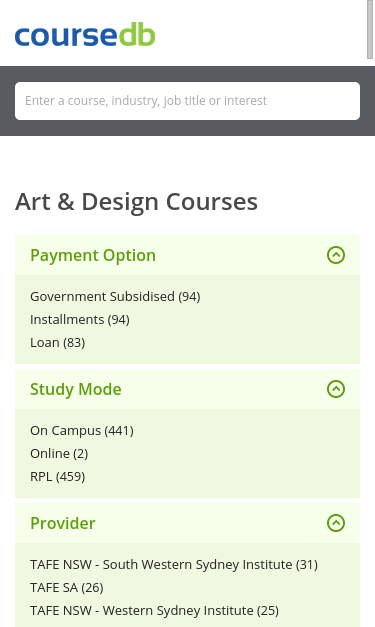This screenshot has height=627, width=375.
Task: Choose Online (2) study mode
Action: [59, 454]
